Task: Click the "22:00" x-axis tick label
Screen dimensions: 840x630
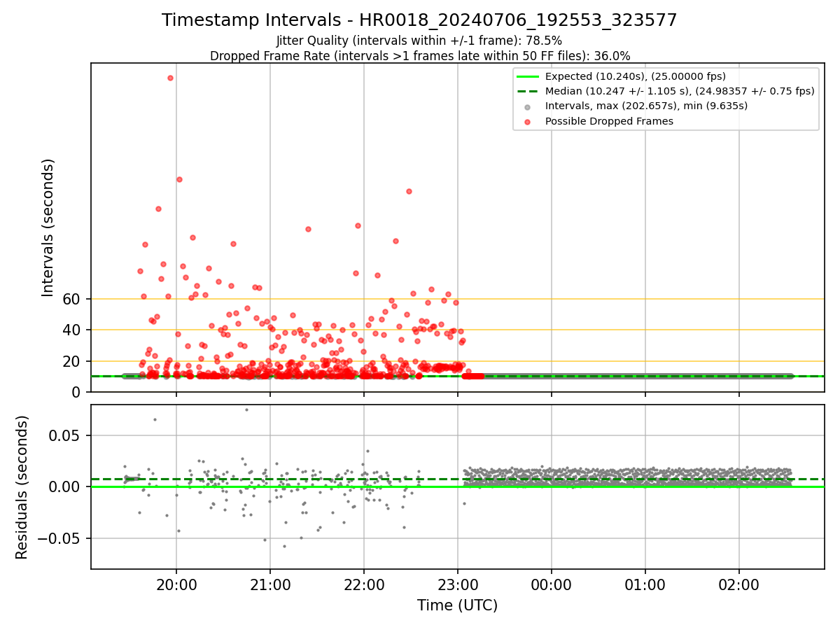Action: click(x=364, y=584)
